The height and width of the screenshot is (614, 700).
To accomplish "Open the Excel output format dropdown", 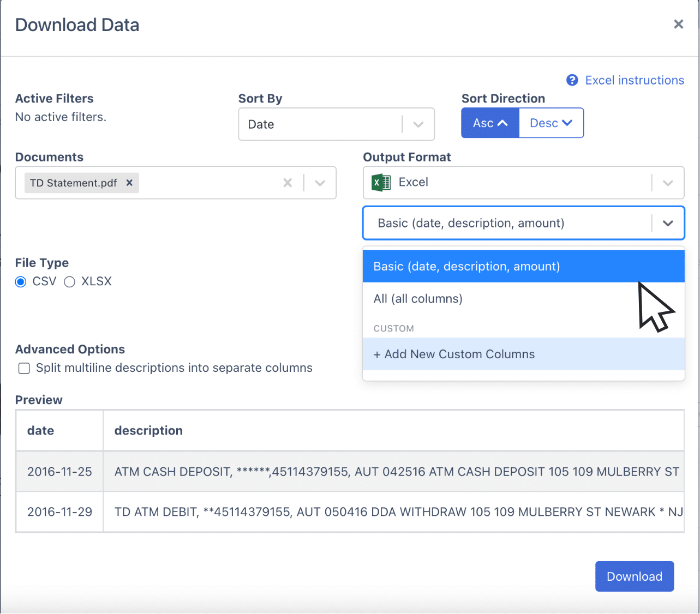I will 523,183.
